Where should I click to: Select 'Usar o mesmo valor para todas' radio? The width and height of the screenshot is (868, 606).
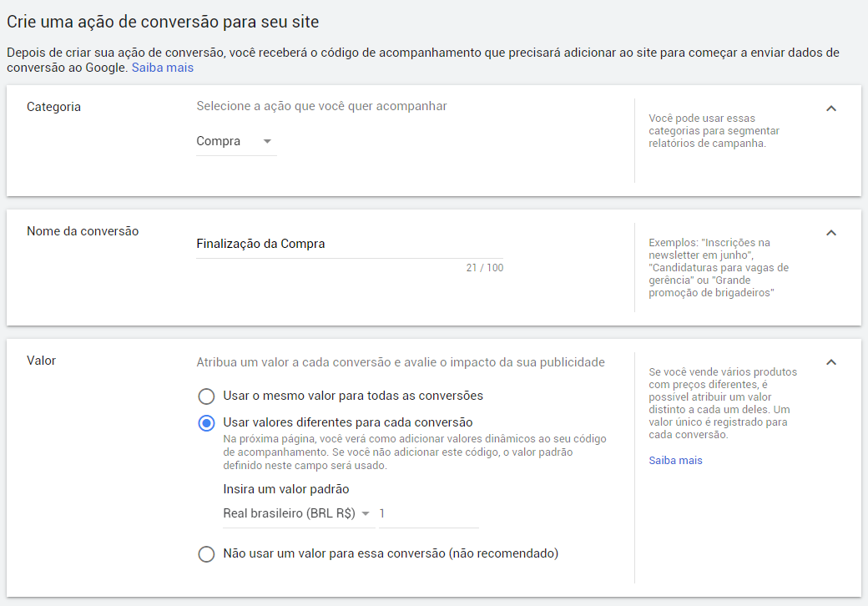[x=206, y=396]
